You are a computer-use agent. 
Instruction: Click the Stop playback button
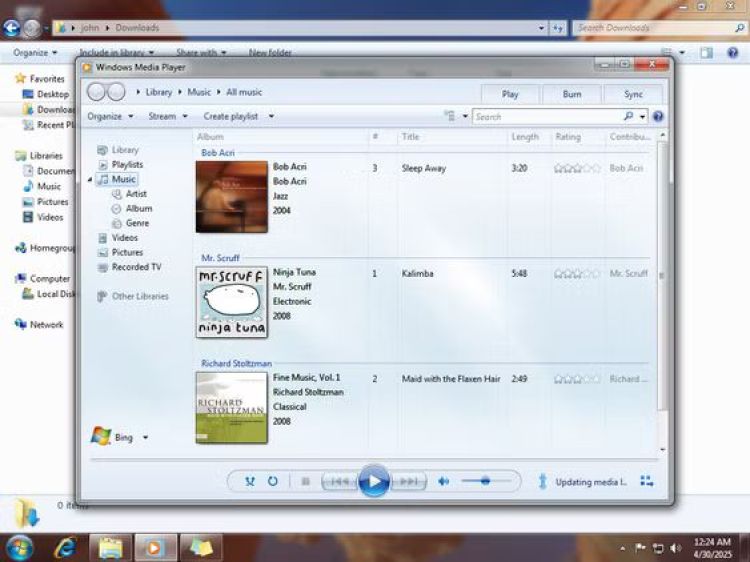305,481
